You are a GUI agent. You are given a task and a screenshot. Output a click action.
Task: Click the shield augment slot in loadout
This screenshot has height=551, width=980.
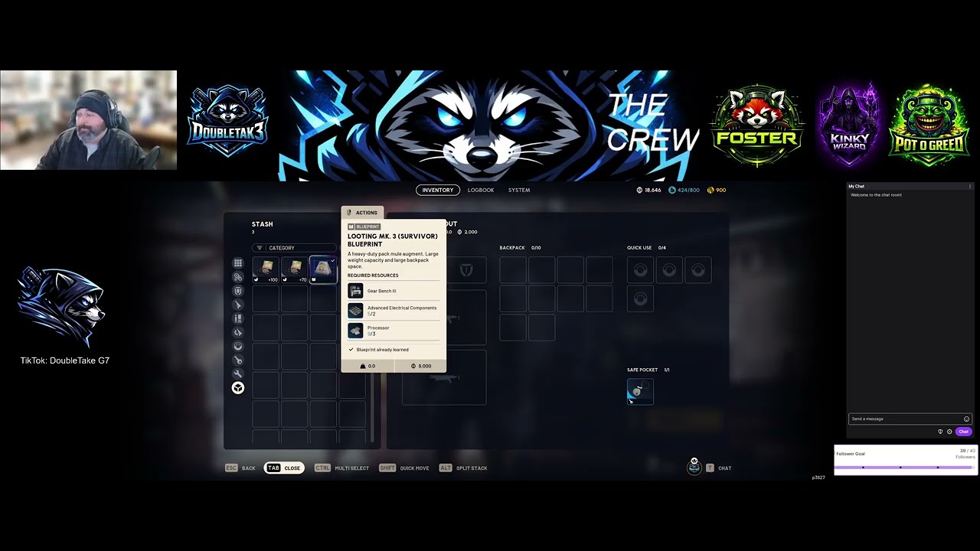(466, 270)
